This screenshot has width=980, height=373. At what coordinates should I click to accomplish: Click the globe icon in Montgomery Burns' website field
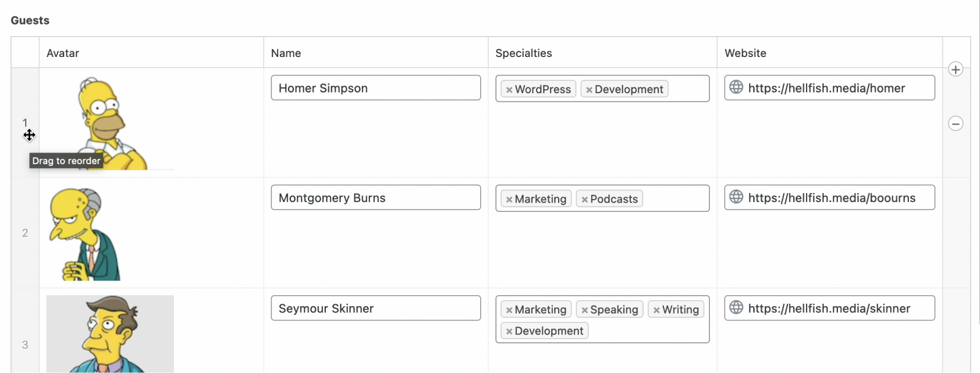pyautogui.click(x=736, y=197)
